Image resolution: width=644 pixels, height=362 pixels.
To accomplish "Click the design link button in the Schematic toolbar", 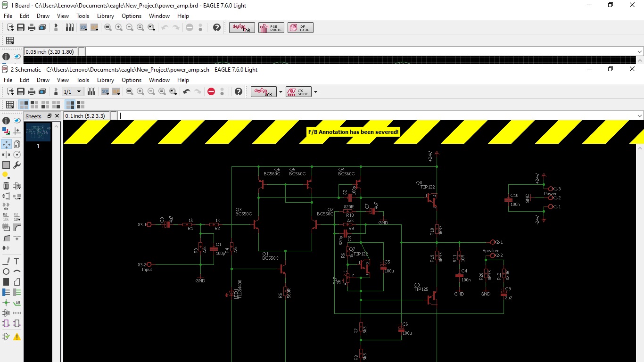I will (x=264, y=91).
